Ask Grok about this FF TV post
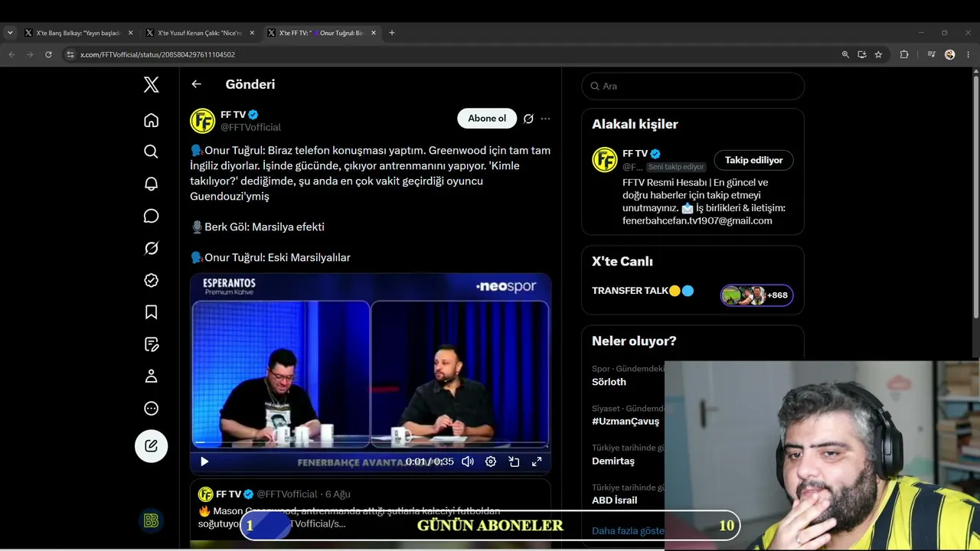Screen dimensions: 980x551 [x=528, y=119]
